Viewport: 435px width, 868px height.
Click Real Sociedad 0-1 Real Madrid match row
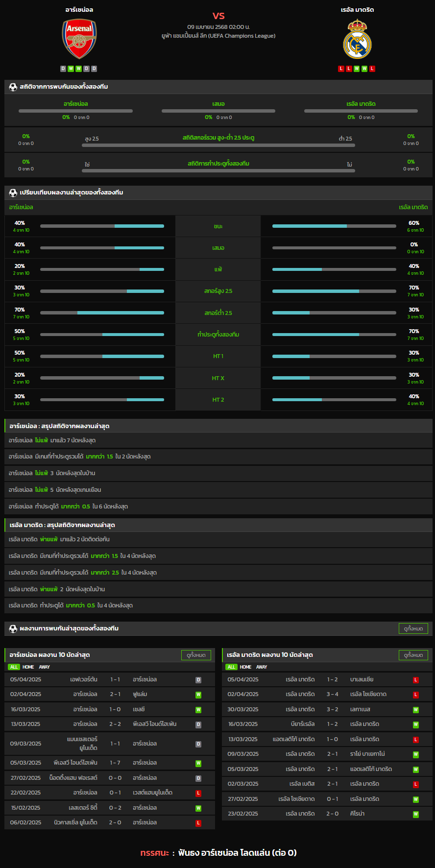[327, 799]
